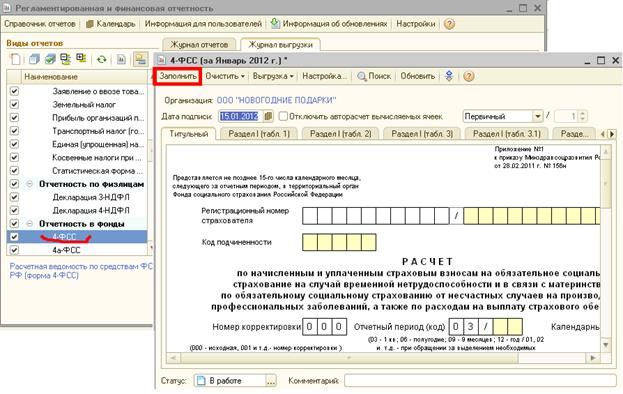The height and width of the screenshot is (394, 623).
Task: Click the form's vertical scrollbar up arrow
Action: pos(606,152)
